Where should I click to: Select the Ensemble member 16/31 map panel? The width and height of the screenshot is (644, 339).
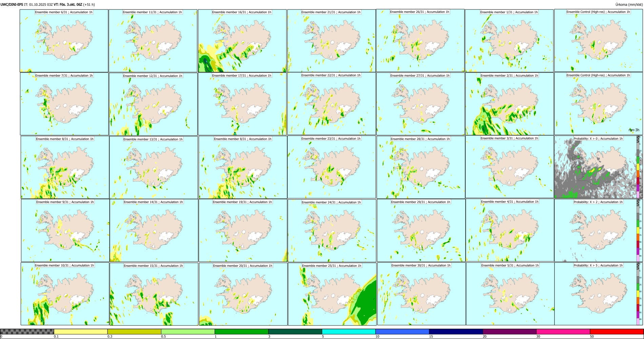pyautogui.click(x=242, y=41)
